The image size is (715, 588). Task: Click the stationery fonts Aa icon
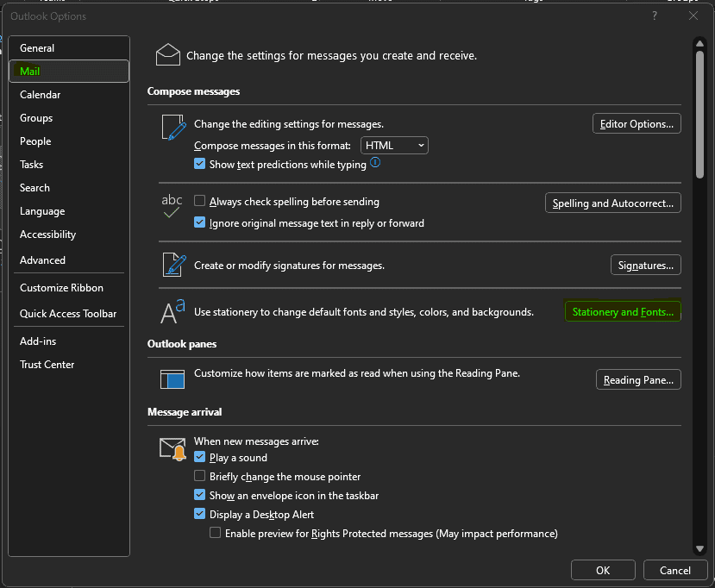tap(172, 311)
